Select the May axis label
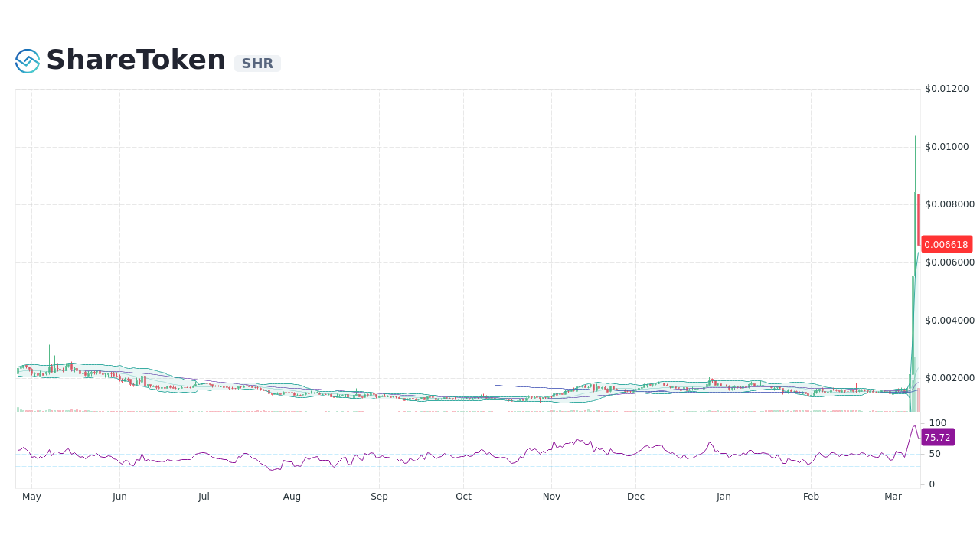Screen dimensions: 980x551 [31, 496]
